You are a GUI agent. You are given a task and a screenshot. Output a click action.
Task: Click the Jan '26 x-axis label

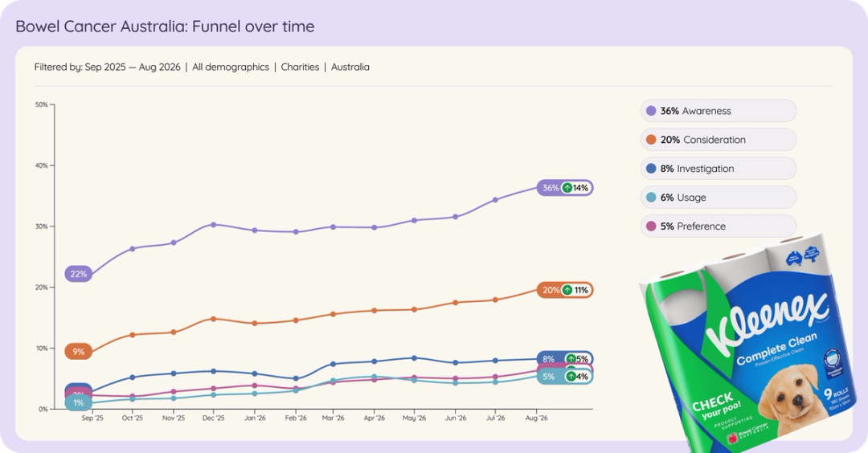click(255, 418)
